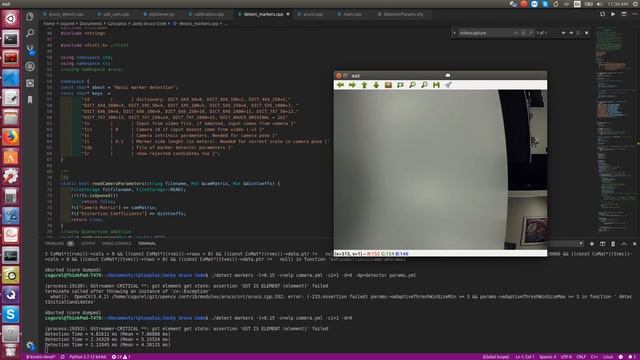Click the UTF-8 encoding in the status bar
Screen dimensions: 640x360
[x=566, y=357]
